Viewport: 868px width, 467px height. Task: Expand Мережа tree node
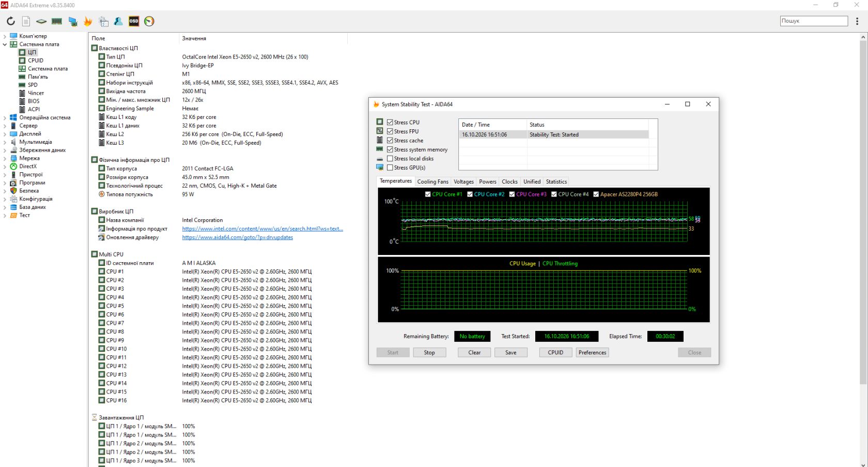[5, 158]
